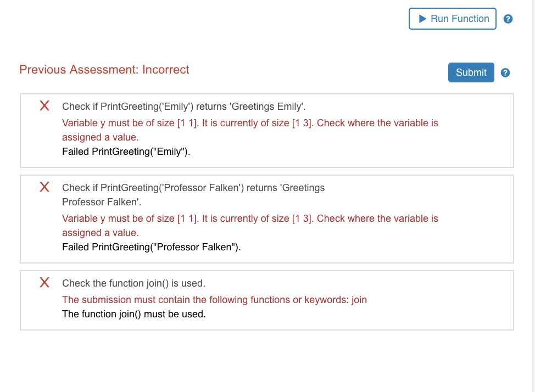Click the first failed test result panel
535x392 pixels.
267,131
